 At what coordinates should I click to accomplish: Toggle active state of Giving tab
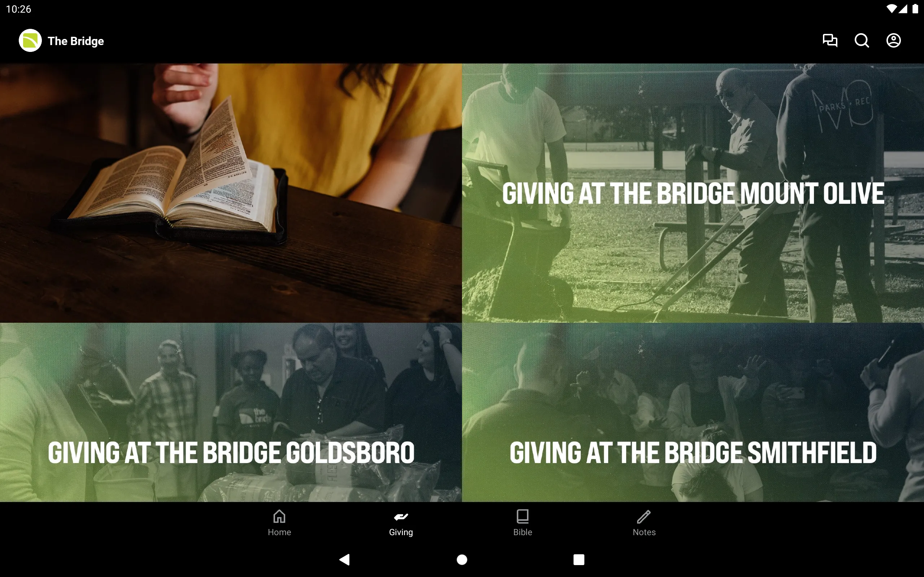401,523
